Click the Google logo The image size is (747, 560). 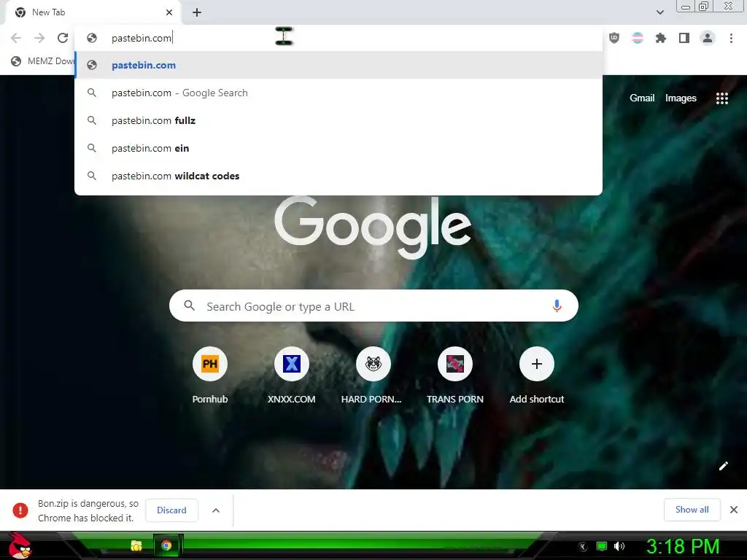(x=373, y=227)
